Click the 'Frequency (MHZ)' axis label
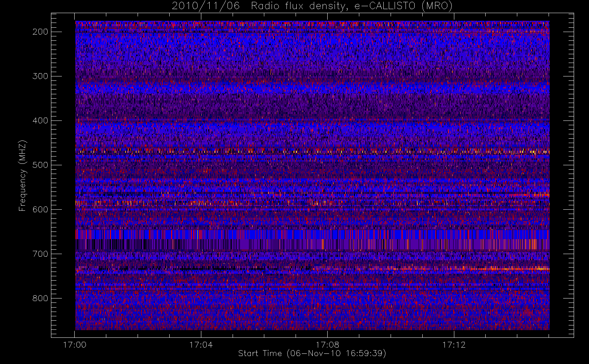The height and width of the screenshot is (364, 589). 23,175
